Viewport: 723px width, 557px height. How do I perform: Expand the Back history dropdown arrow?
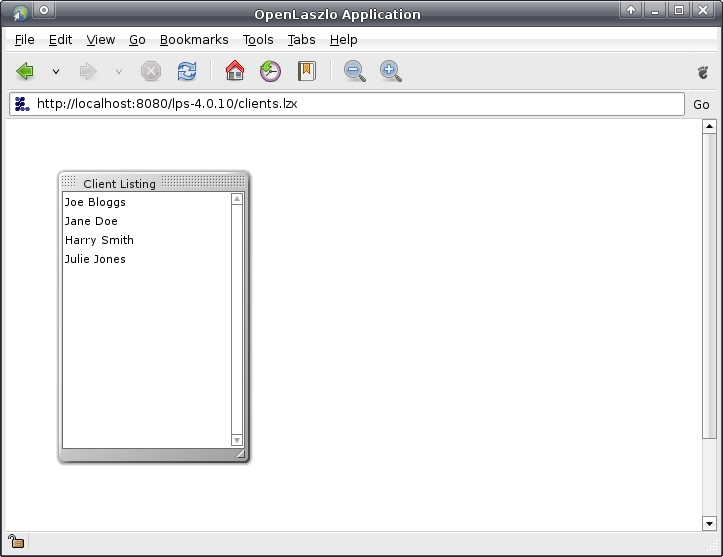tap(56, 72)
